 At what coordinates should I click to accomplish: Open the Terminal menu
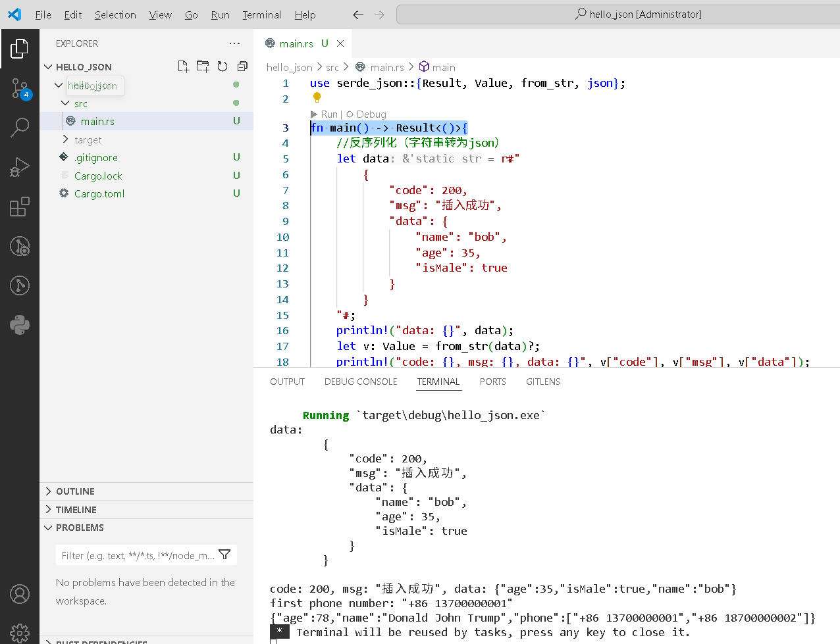[x=261, y=14]
